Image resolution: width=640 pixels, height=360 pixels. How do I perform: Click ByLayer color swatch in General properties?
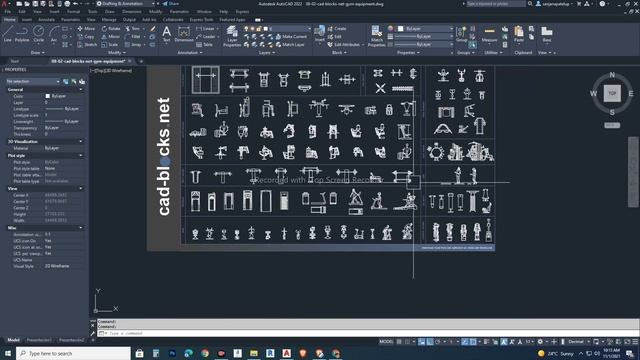(48, 96)
